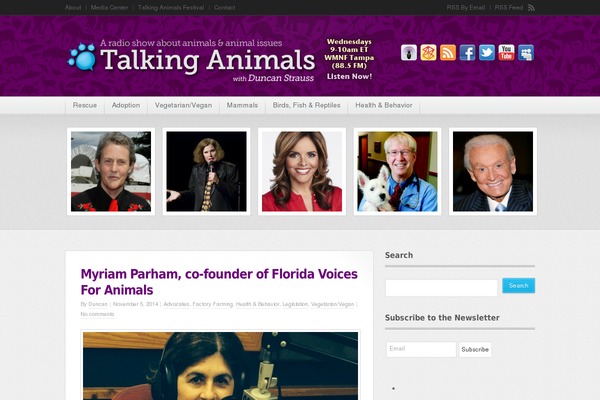Click the blue Search button
The width and height of the screenshot is (600, 400).
518,286
